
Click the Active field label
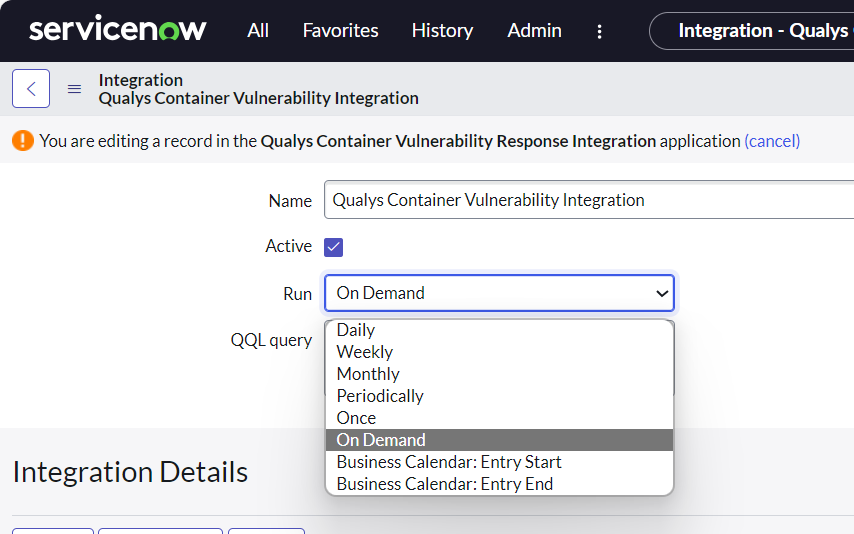click(289, 246)
